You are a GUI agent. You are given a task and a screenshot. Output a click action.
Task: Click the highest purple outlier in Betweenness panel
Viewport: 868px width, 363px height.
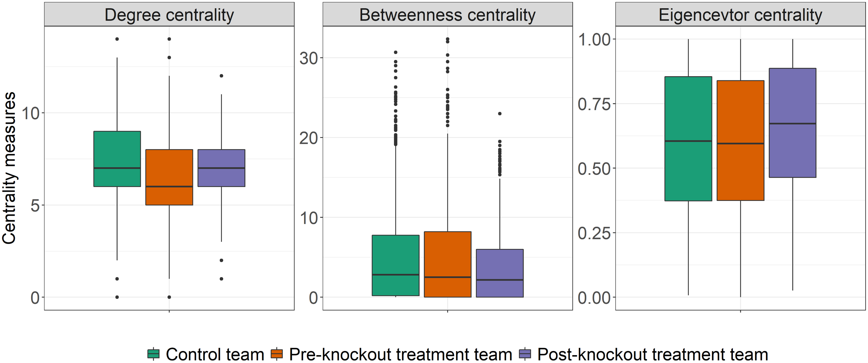pyautogui.click(x=500, y=114)
